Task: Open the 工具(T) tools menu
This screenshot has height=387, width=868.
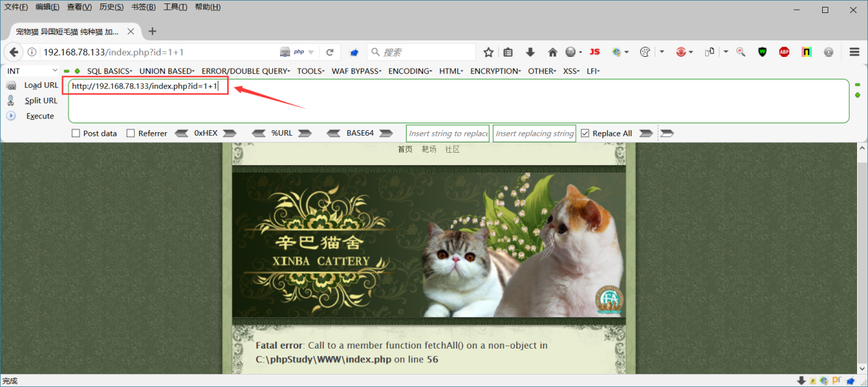Action: 175,7
